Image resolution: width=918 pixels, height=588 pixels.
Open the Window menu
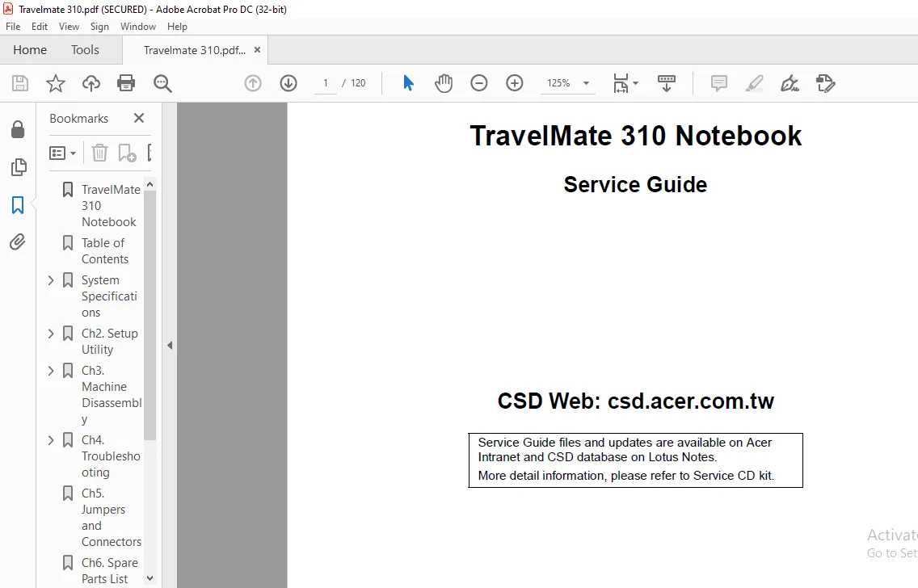pos(138,27)
